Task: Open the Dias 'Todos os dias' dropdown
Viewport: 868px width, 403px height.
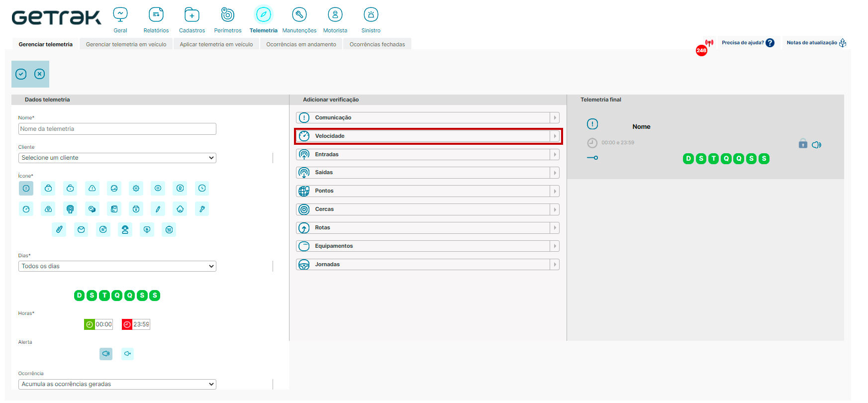Action: (x=117, y=266)
